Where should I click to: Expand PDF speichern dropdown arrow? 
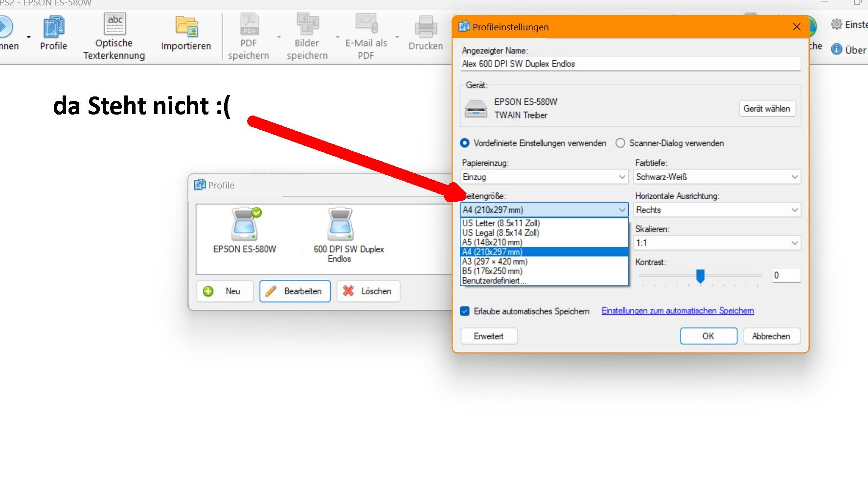click(279, 37)
